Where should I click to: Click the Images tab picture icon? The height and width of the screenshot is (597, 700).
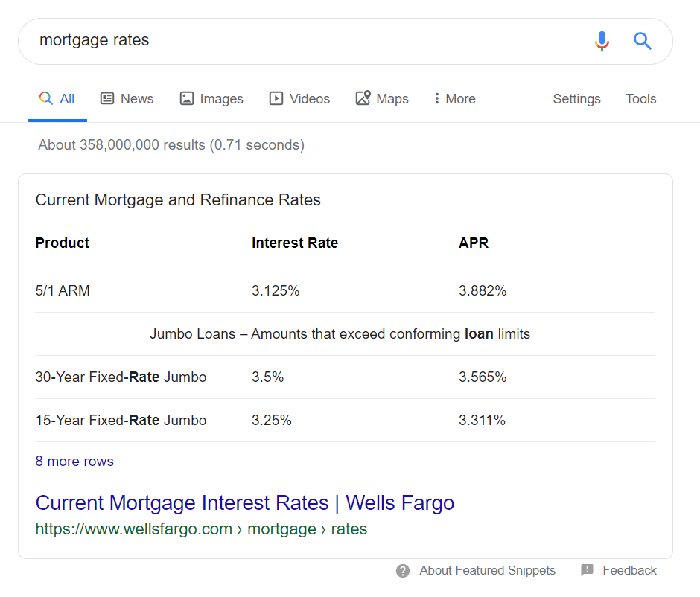tap(187, 98)
